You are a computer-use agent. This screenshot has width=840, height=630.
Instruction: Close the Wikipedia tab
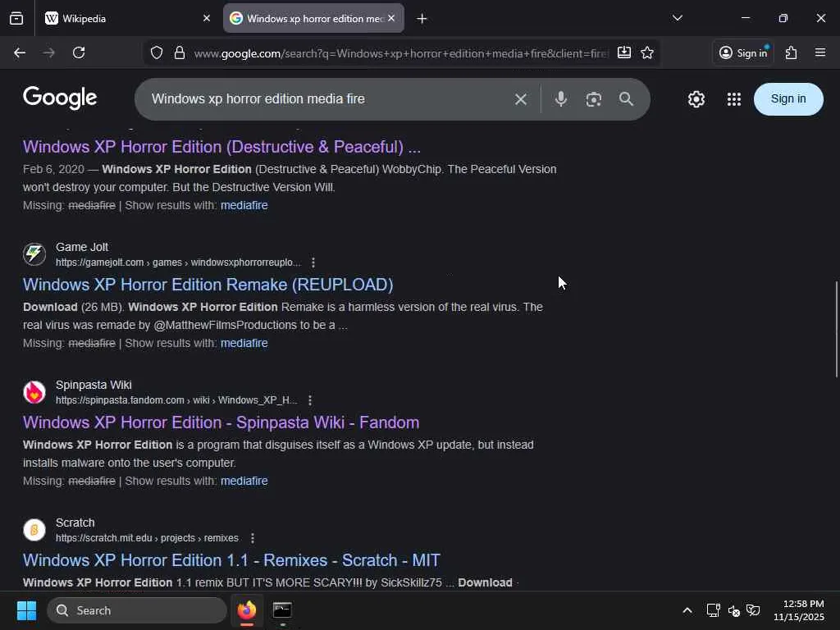pyautogui.click(x=206, y=18)
